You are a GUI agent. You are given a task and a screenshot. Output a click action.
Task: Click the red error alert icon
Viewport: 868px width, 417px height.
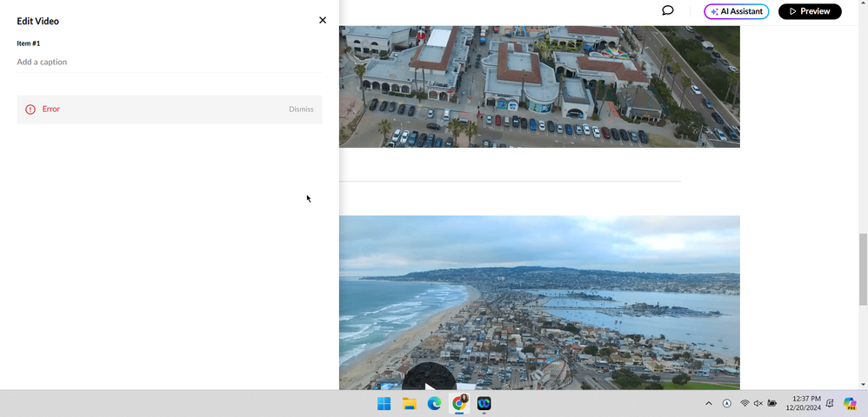click(30, 109)
